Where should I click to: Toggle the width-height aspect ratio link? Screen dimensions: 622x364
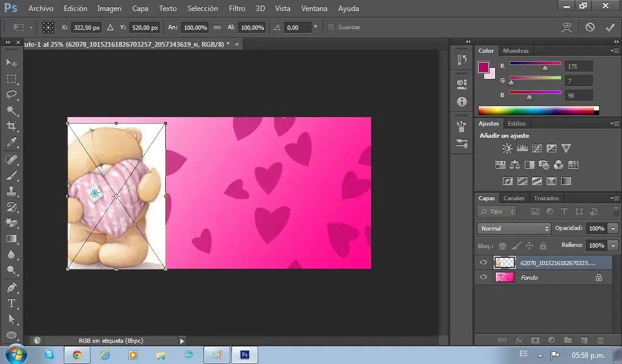tap(217, 27)
